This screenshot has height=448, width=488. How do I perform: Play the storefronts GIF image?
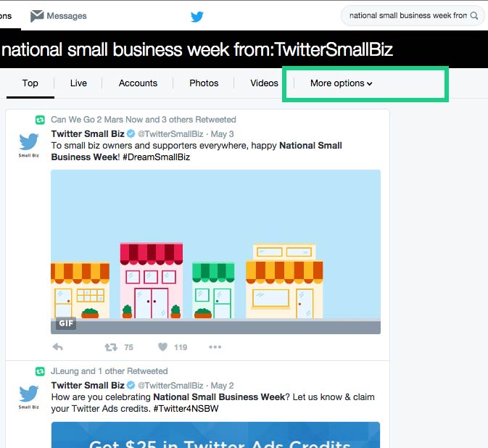pyautogui.click(x=215, y=252)
